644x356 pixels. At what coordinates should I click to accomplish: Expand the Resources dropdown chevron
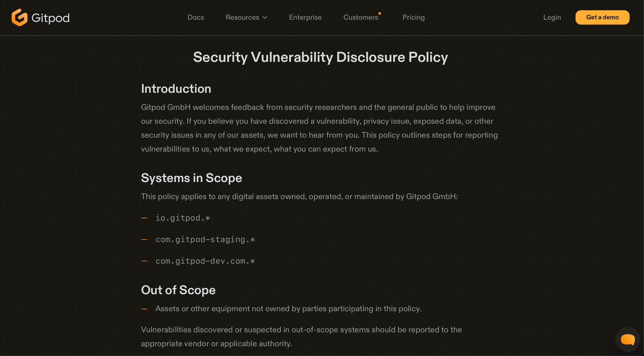point(265,18)
